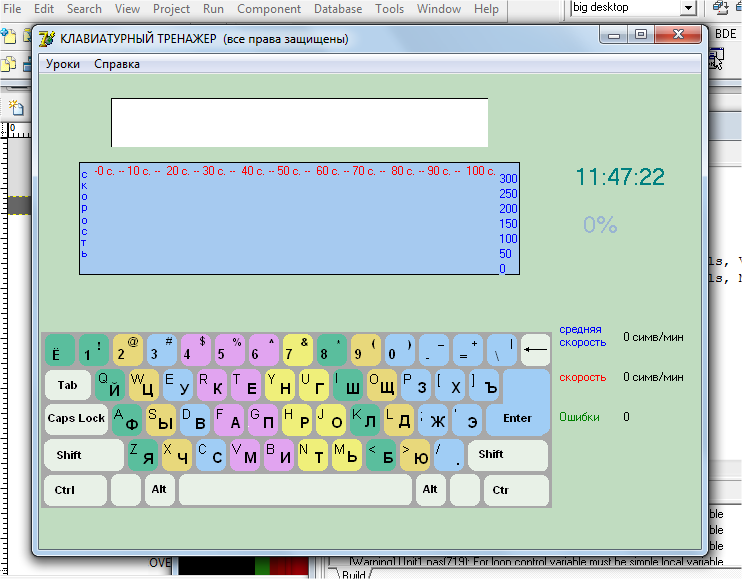Image resolution: width=742 pixels, height=579 pixels.
Task: Click the on-screen O Щ key
Action: 382,385
